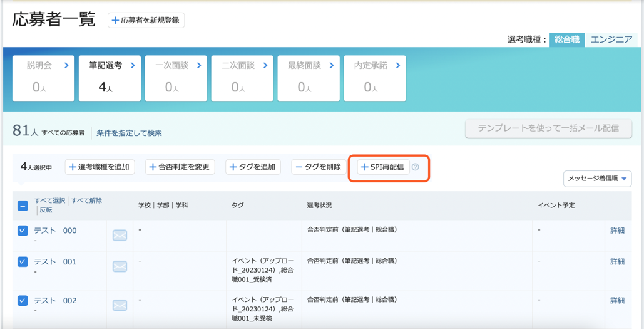Click arrow on 説明会 stage card
This screenshot has width=644, height=329.
click(66, 65)
